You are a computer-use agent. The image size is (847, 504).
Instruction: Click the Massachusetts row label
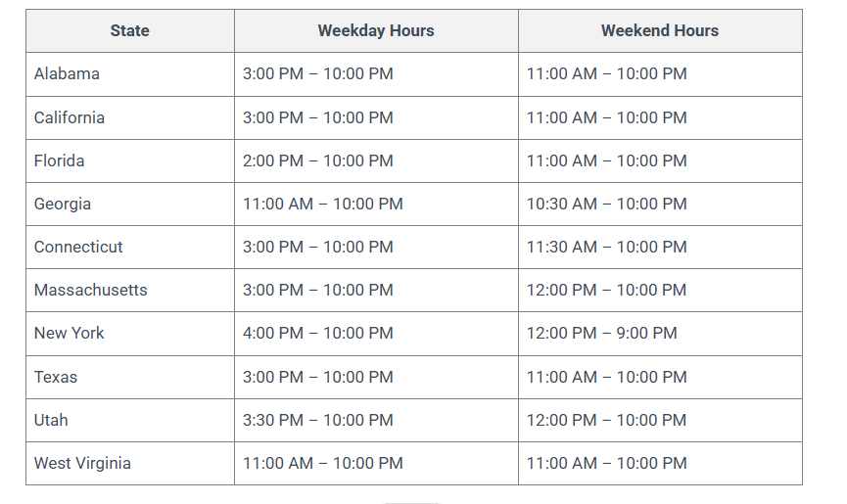tap(89, 290)
